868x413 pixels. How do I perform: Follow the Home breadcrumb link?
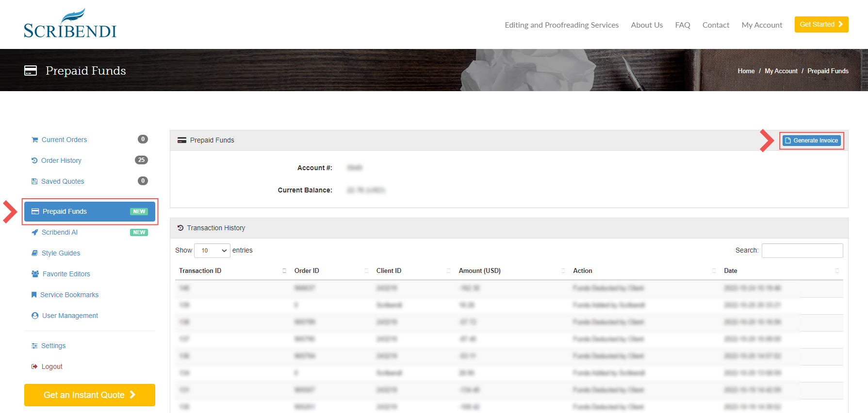(746, 71)
